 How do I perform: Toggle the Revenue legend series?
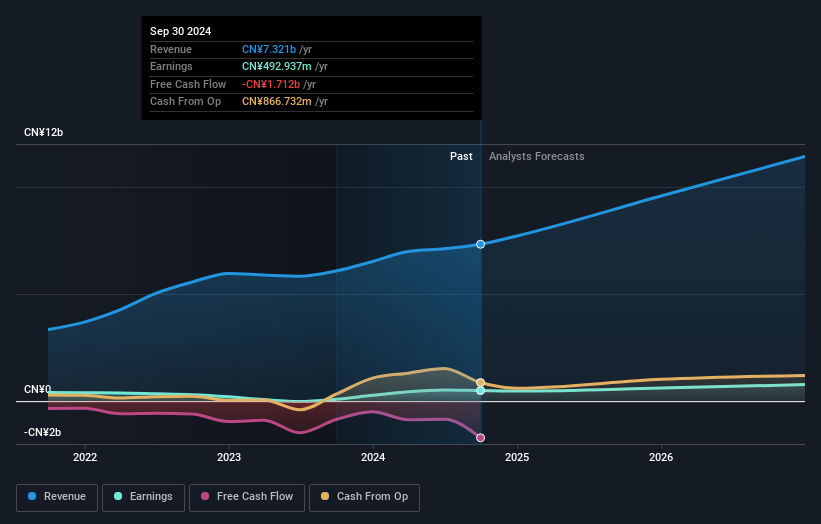point(57,497)
